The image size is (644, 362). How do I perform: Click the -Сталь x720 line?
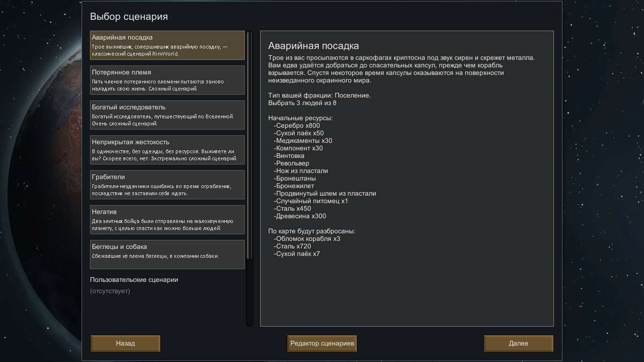[292, 246]
